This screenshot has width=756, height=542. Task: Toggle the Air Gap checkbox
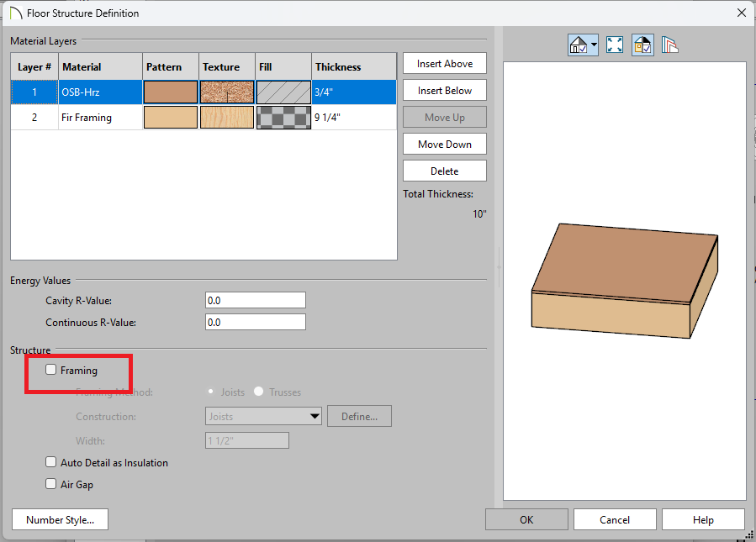[51, 484]
